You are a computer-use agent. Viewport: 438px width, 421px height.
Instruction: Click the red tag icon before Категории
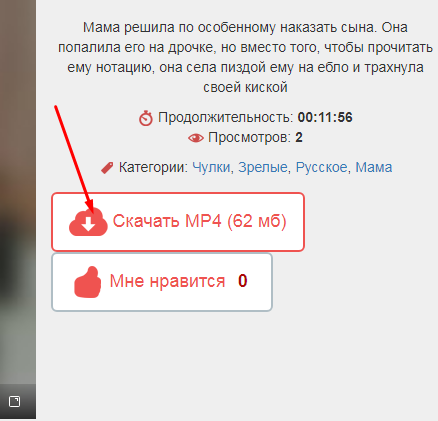(x=107, y=168)
